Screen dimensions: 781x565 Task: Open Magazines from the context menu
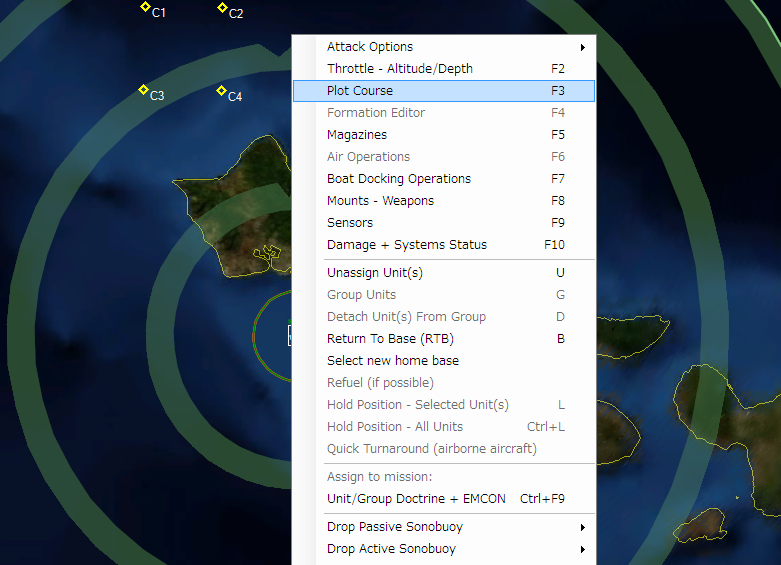(444, 135)
